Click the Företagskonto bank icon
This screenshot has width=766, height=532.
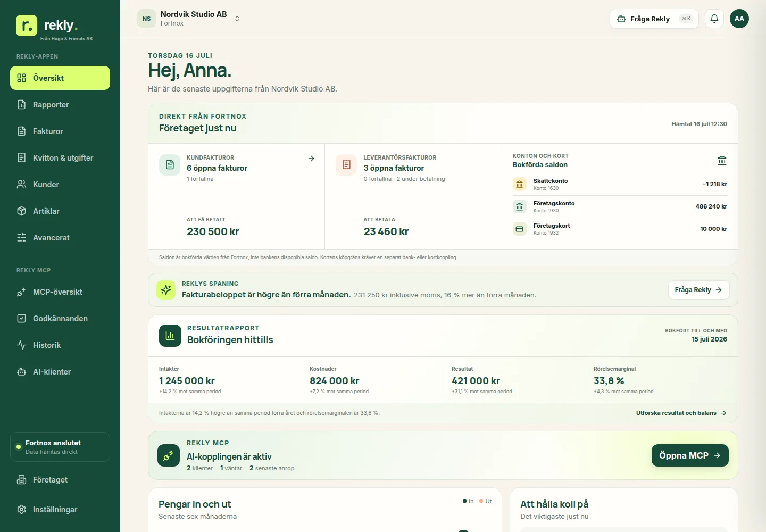pos(520,206)
